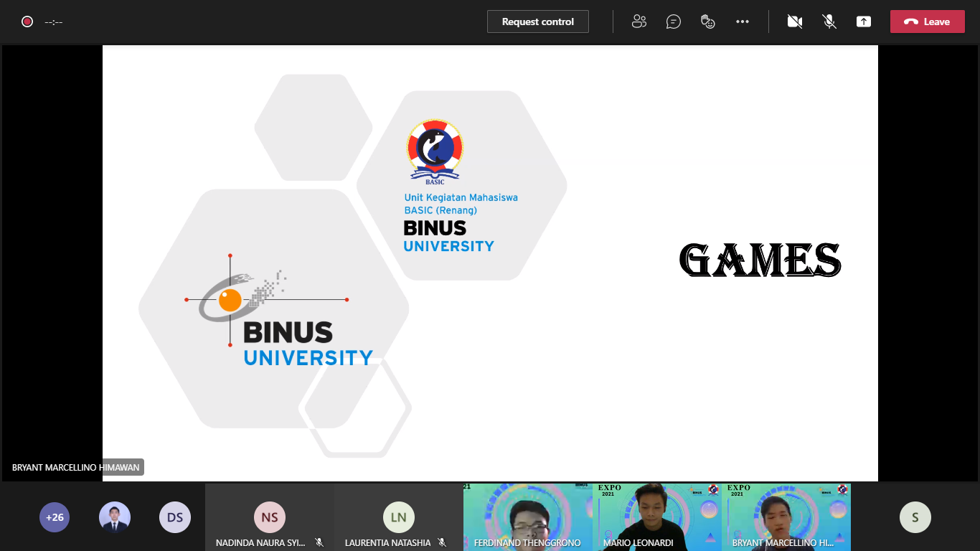
Task: Click the muted mic icon beside Laurentia Natashia
Action: (x=443, y=543)
